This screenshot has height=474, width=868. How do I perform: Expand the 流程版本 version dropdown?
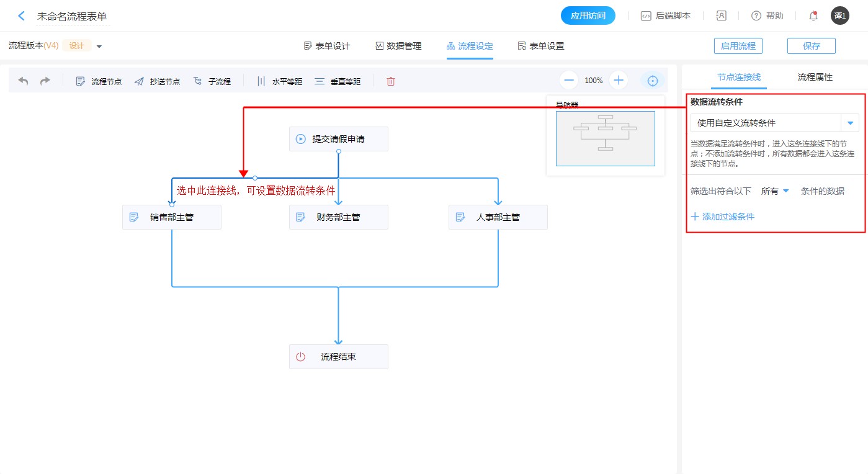(x=99, y=47)
